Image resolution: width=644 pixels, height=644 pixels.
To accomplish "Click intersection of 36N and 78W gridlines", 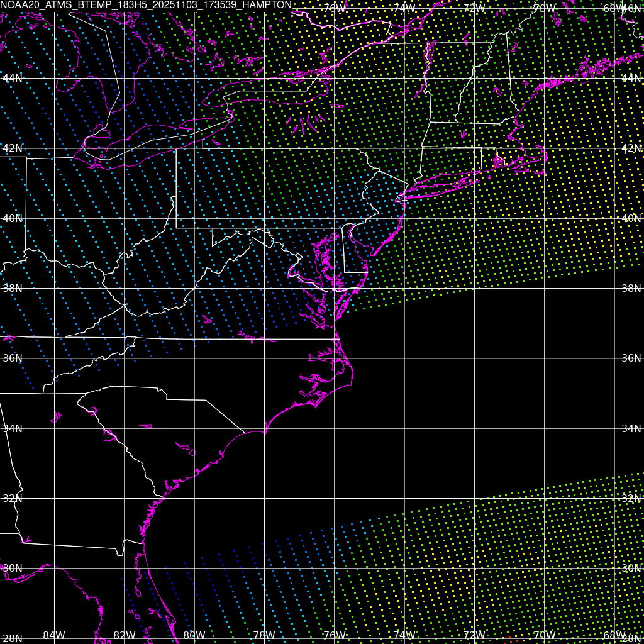I will coord(264,358).
